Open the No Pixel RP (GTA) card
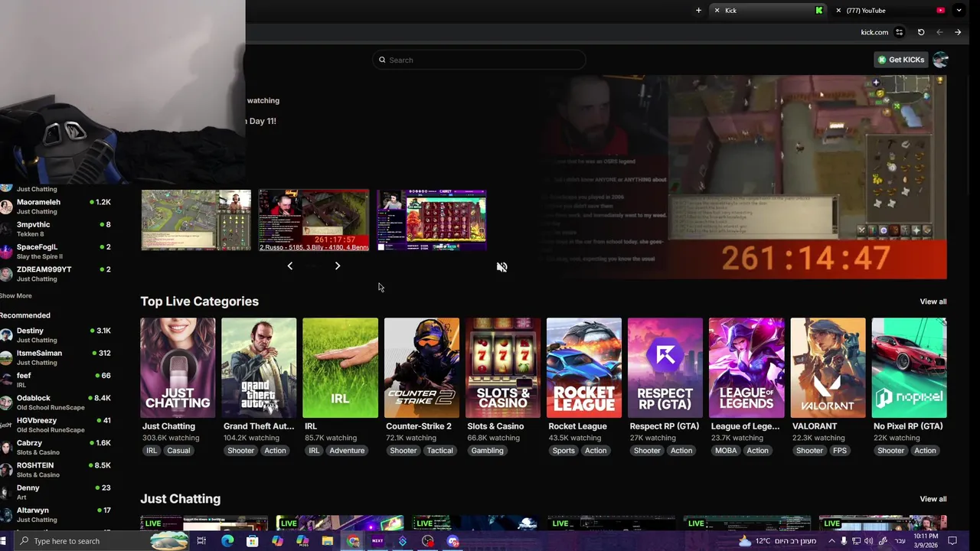This screenshot has height=551, width=980. click(x=910, y=368)
